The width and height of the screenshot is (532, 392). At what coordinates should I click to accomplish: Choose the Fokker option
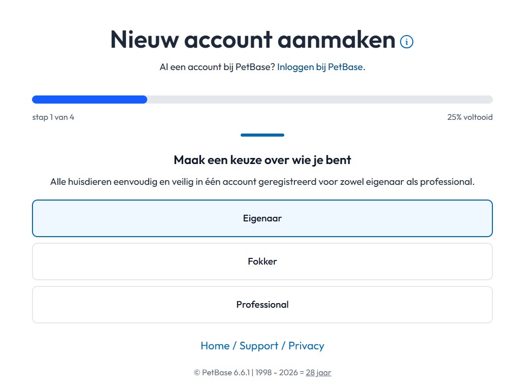click(262, 262)
